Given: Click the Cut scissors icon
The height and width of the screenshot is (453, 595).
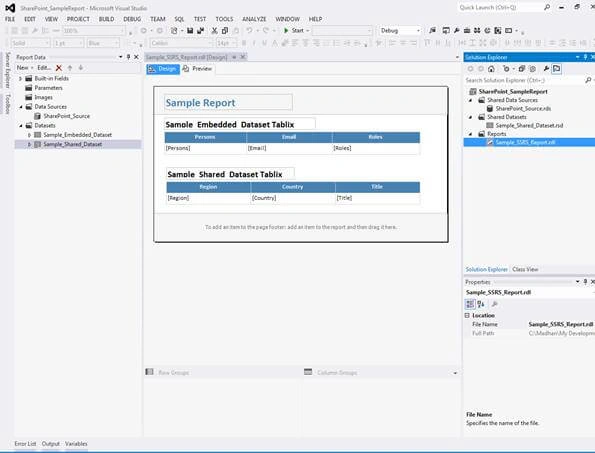Looking at the screenshot, I should pos(214,31).
